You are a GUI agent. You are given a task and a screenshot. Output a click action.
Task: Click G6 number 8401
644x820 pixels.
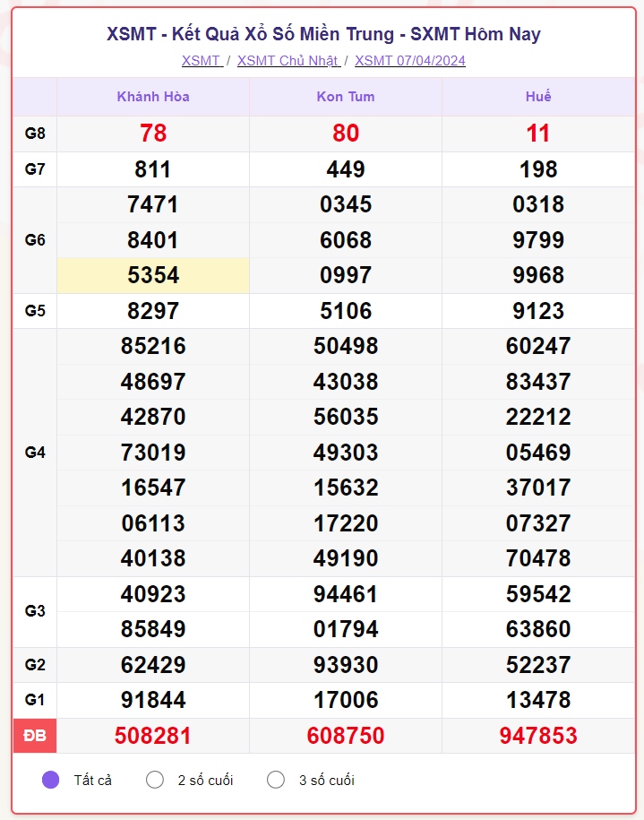(x=153, y=240)
